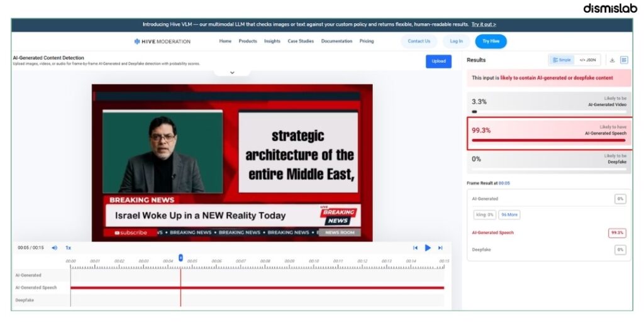Click the blue timeline playhead marker
Image resolution: width=644 pixels, height=330 pixels.
point(180,258)
